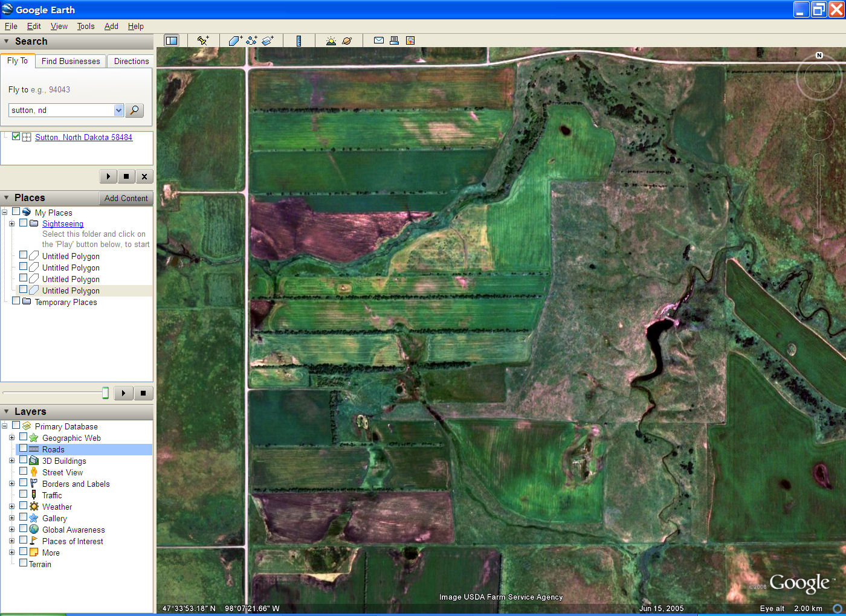Image resolution: width=846 pixels, height=616 pixels.
Task: Click the Places opacity slider handle
Action: pyautogui.click(x=105, y=393)
